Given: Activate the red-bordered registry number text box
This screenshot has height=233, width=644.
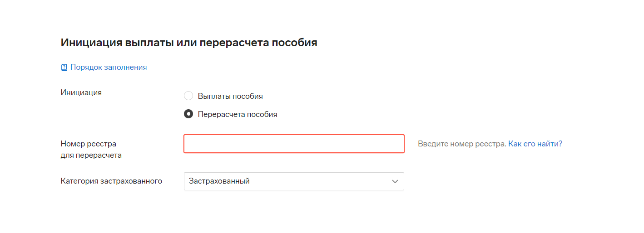Looking at the screenshot, I should [x=294, y=144].
